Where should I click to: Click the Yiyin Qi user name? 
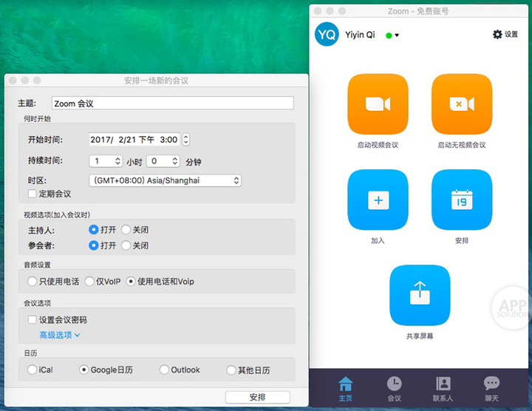tap(360, 35)
